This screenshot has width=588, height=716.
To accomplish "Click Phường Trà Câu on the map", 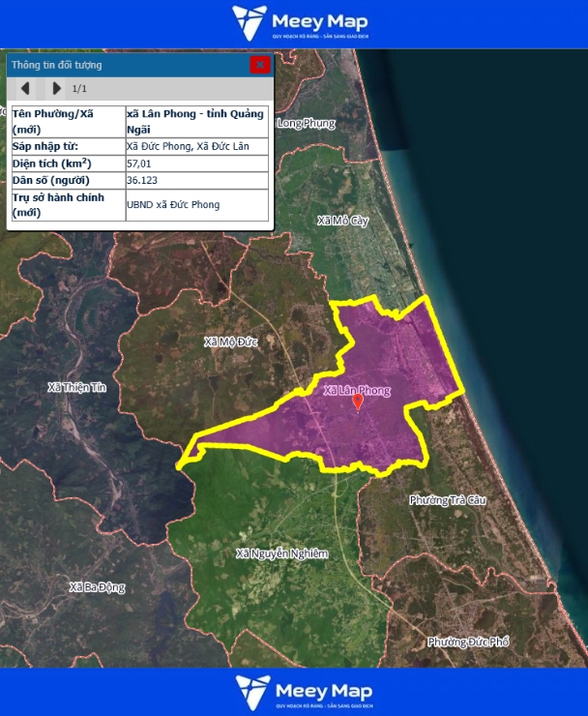I will pyautogui.click(x=447, y=500).
